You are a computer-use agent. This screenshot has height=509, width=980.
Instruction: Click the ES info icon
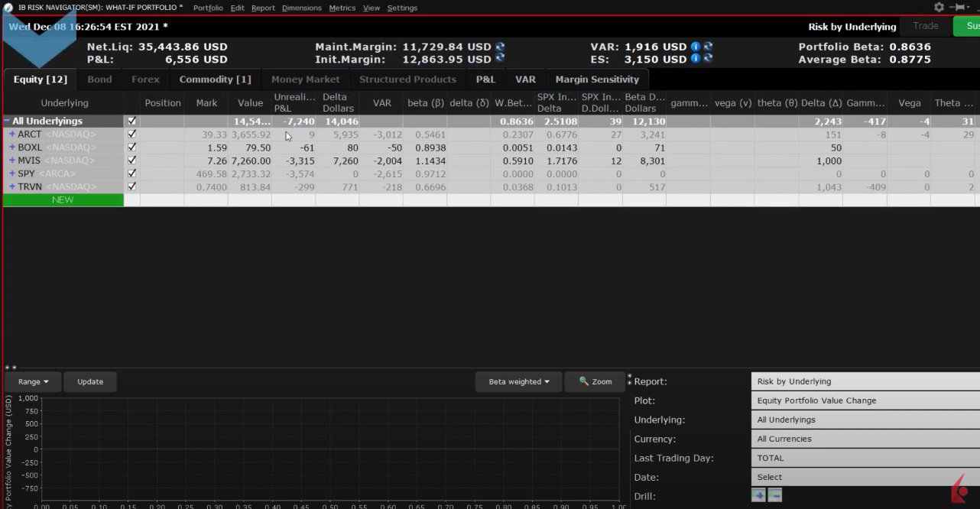pos(696,59)
